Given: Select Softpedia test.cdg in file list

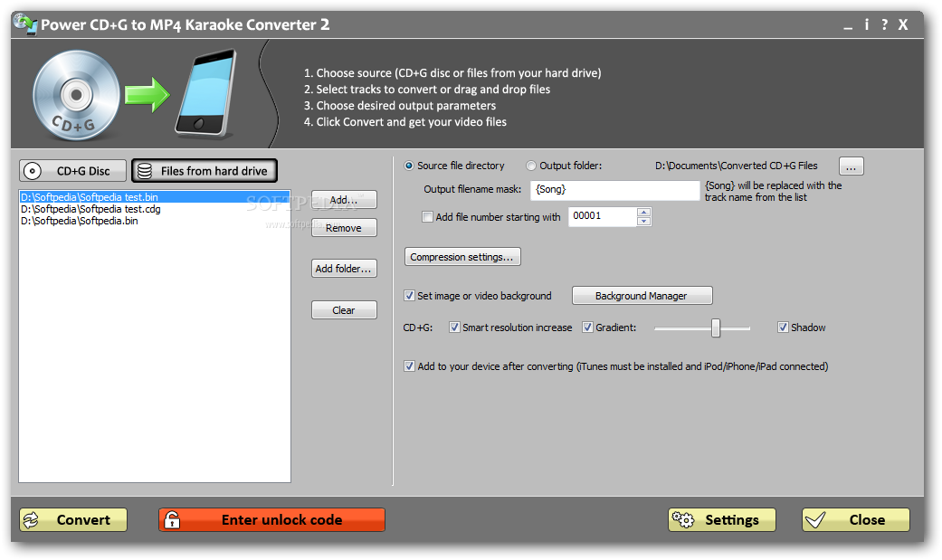Looking at the screenshot, I should click(155, 209).
